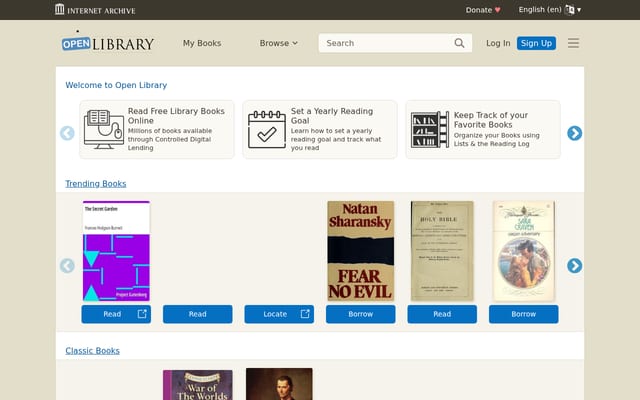Open the hamburger menu icon
The width and height of the screenshot is (640, 400).
tap(573, 43)
